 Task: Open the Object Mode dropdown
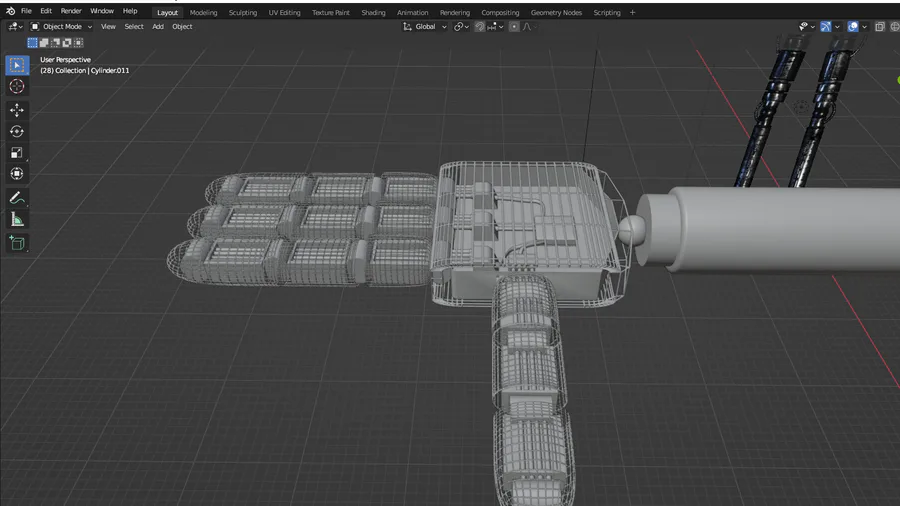(x=60, y=26)
